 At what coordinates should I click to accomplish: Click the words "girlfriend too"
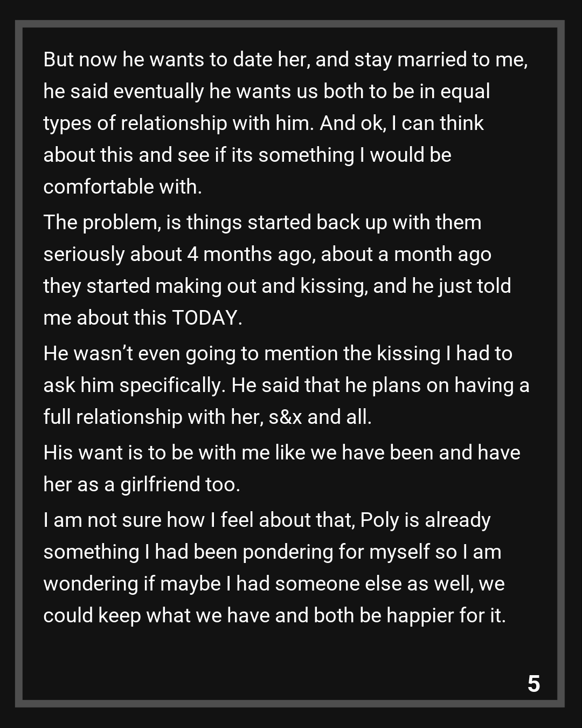coord(179,484)
